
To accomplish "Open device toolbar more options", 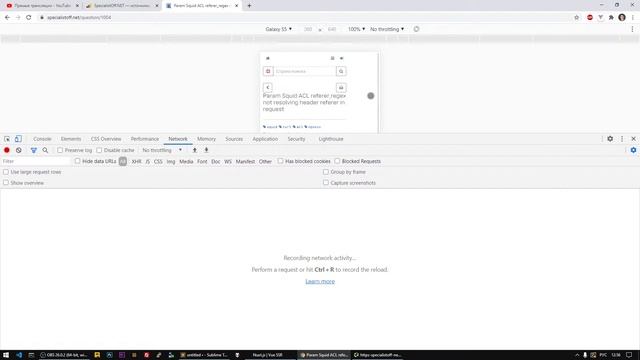I will tap(632, 29).
